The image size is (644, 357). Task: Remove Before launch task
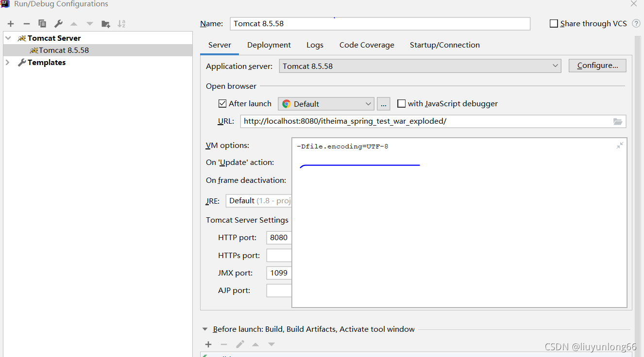pyautogui.click(x=224, y=344)
